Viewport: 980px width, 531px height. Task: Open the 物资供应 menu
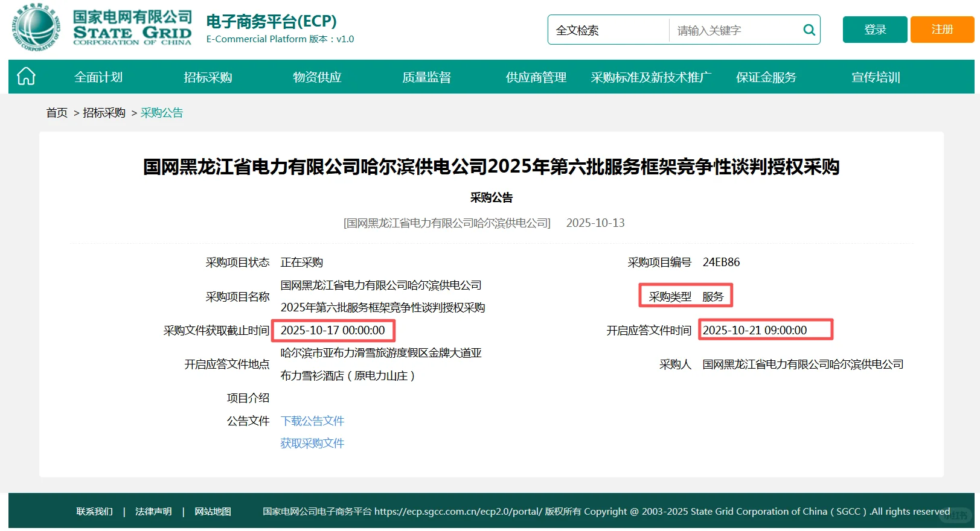click(317, 77)
